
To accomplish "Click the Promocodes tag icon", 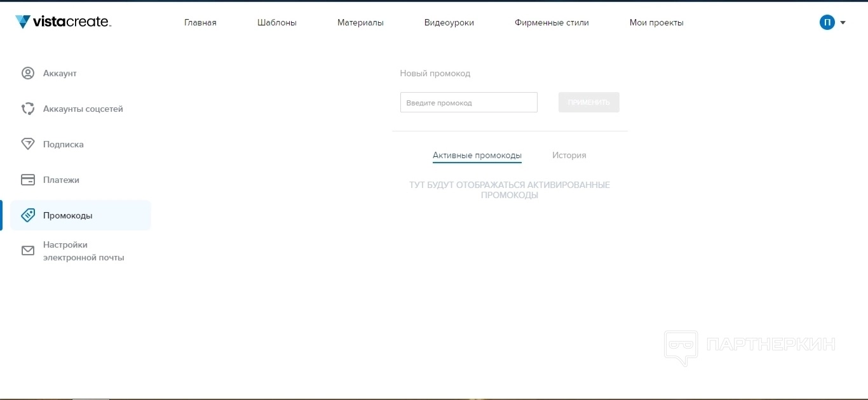I will [x=28, y=215].
